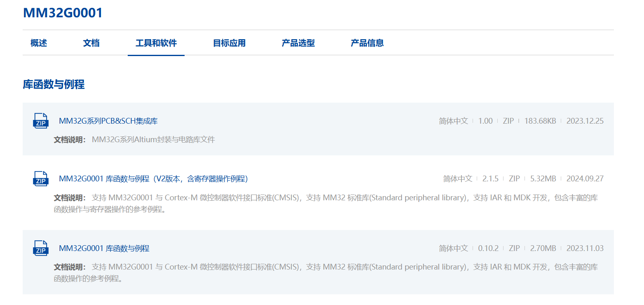Open the 产品信息 tab

coord(367,43)
